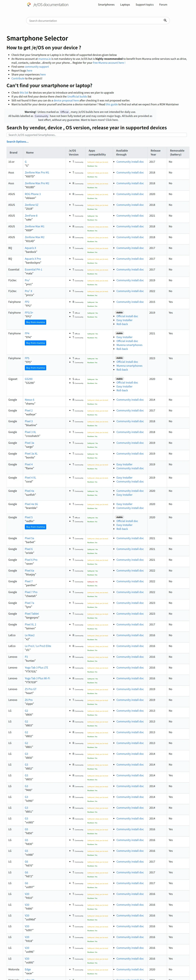Screen dimensions: 196x980
Task: Open the Contribute link
Action: pyautogui.click(x=18, y=78)
